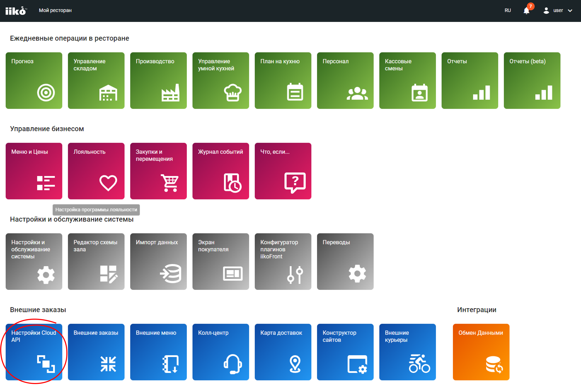The height and width of the screenshot is (392, 581).
Task: Open the Персонал tile
Action: 345,80
